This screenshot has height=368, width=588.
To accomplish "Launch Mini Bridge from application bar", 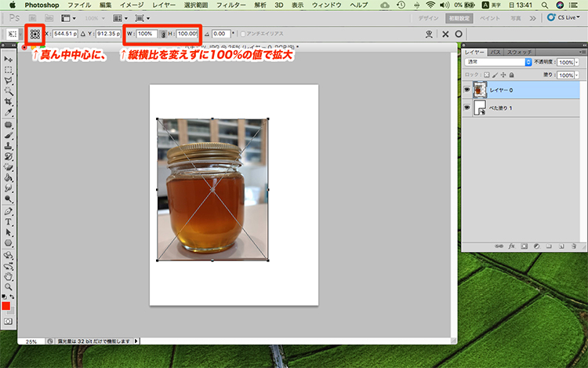I will 49,18.
